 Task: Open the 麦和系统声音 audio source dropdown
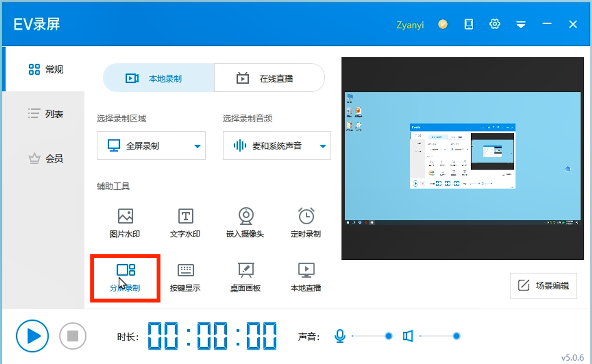[277, 145]
